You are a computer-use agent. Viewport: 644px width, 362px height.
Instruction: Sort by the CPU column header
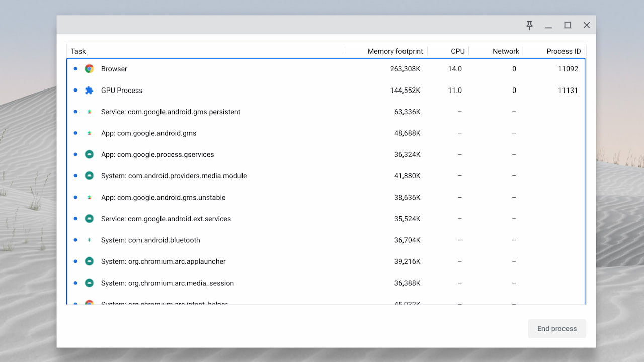point(448,51)
